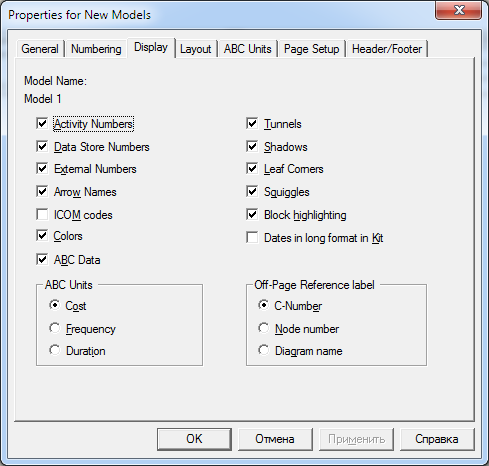Check Dates in long format in Kit
Image resolution: width=489 pixels, height=466 pixels.
(252, 238)
